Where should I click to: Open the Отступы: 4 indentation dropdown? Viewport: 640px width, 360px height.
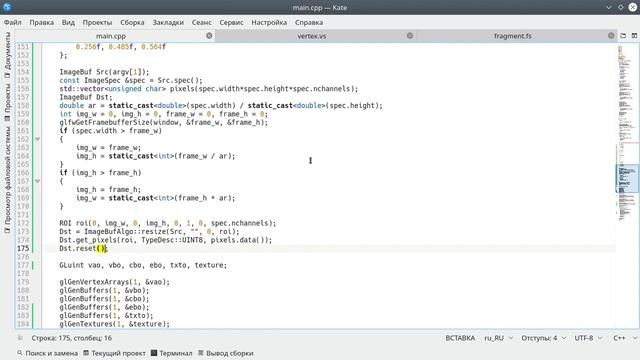pyautogui.click(x=543, y=338)
